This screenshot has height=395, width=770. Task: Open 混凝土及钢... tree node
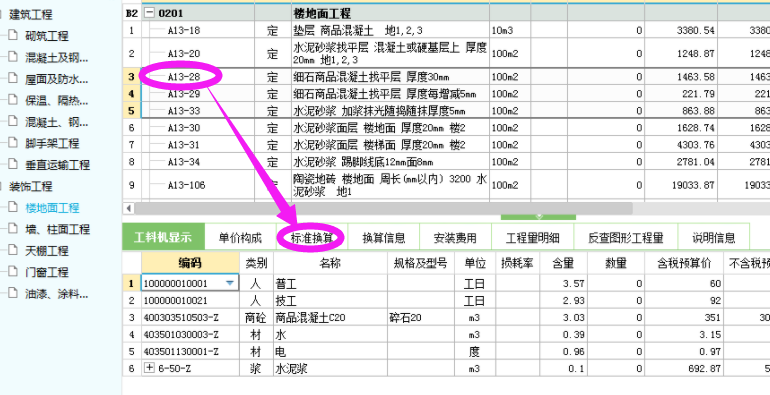56,57
